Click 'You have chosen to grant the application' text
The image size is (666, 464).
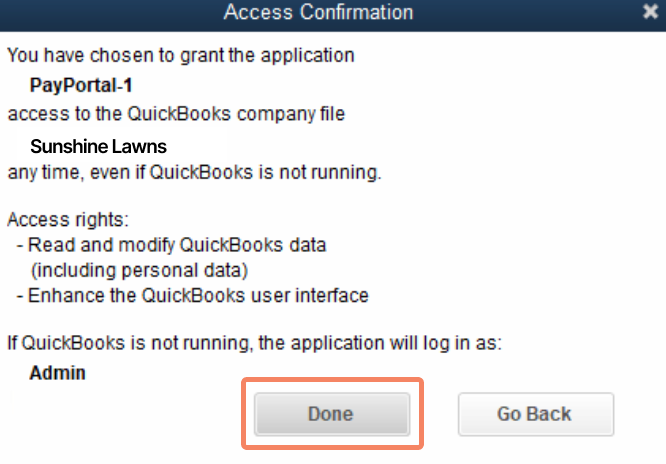click(x=181, y=56)
